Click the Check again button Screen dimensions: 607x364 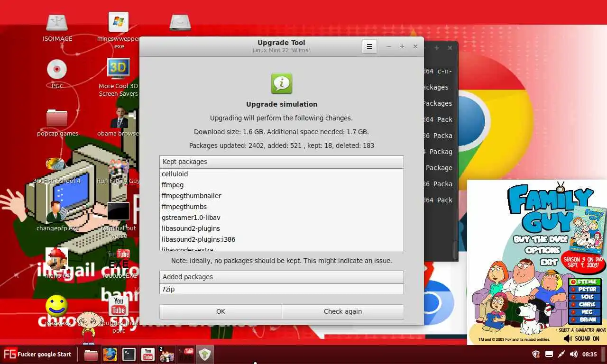pos(343,311)
